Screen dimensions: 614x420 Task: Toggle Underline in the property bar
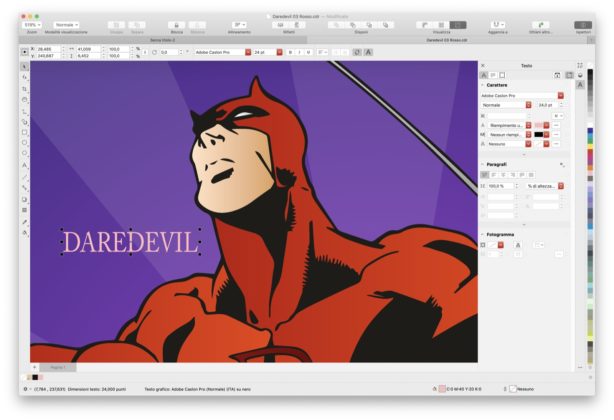click(309, 52)
